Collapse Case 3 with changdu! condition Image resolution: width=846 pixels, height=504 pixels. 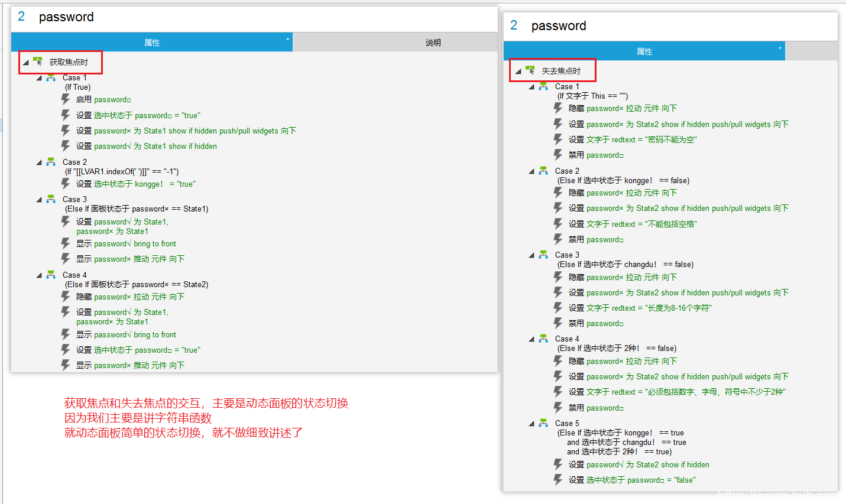[x=532, y=255]
